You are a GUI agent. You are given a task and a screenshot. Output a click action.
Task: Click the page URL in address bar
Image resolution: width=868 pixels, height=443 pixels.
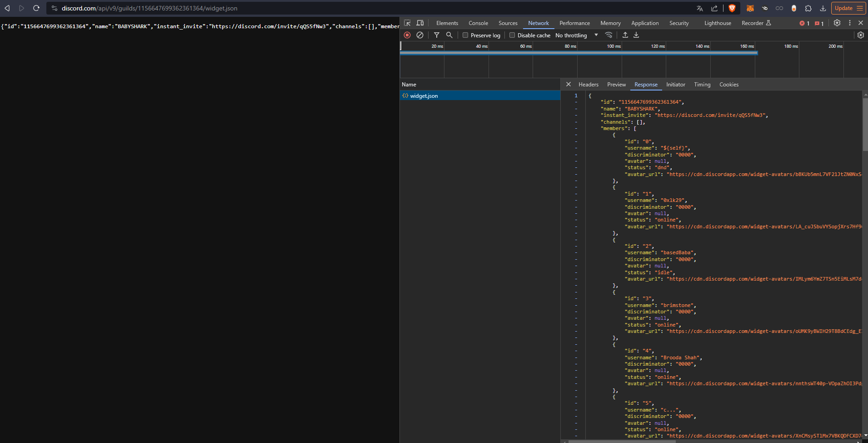[x=150, y=8]
